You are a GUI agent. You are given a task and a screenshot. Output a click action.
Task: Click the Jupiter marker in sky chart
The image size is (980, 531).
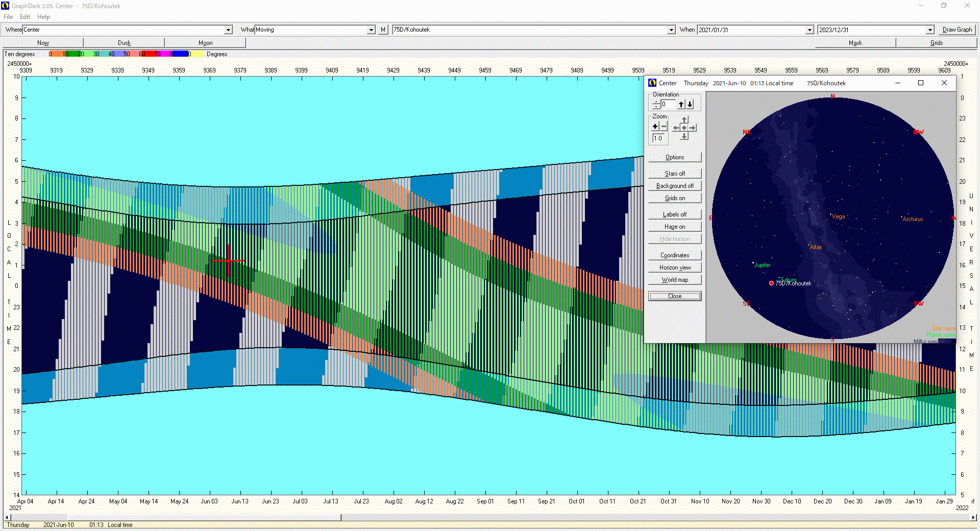click(753, 263)
